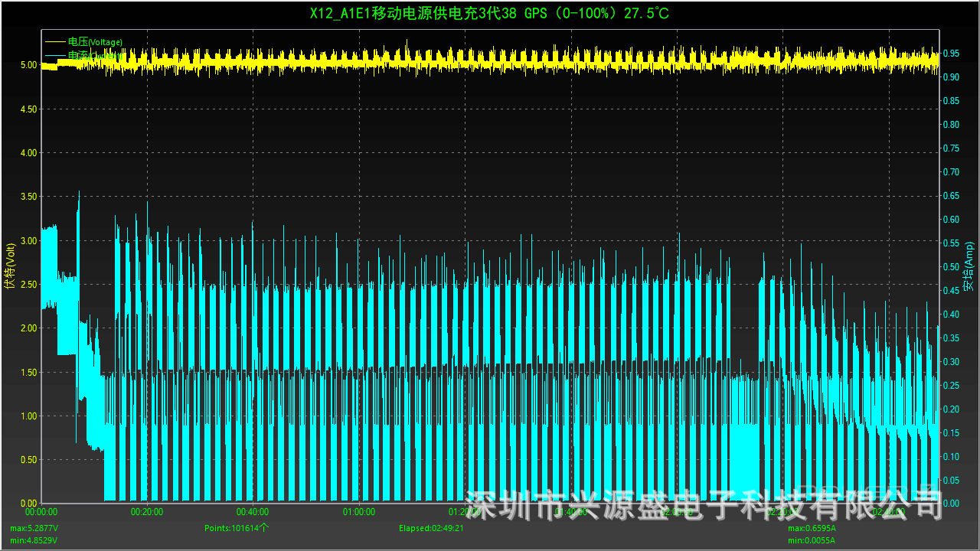
Task: Click the 3.00 volt axis tick label
Action: (28, 241)
